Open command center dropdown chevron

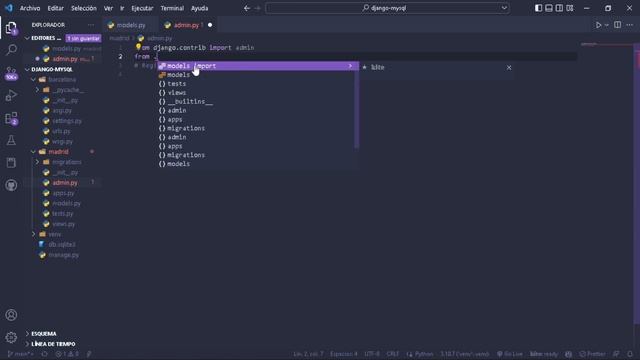[504, 8]
